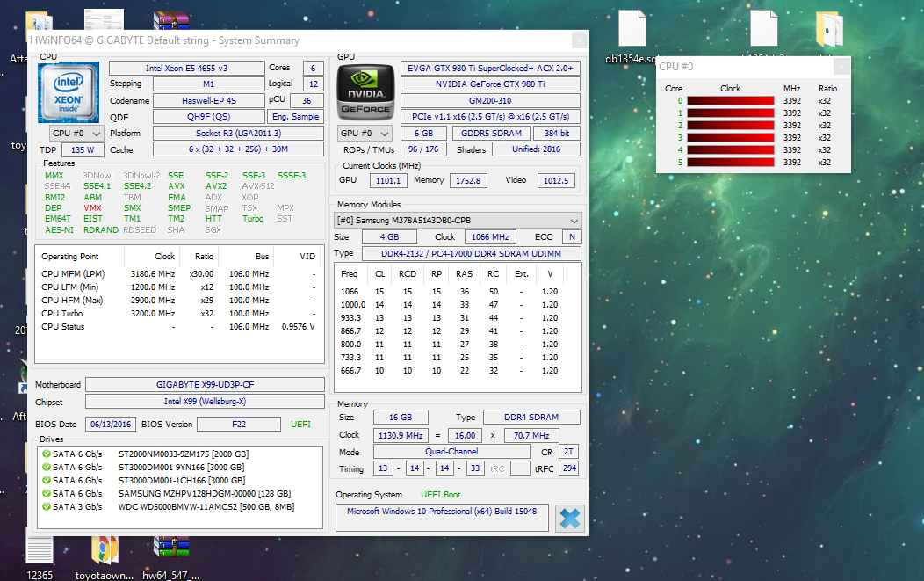Close the CPU #0 clock window
This screenshot has width=924, height=581.
(841, 67)
